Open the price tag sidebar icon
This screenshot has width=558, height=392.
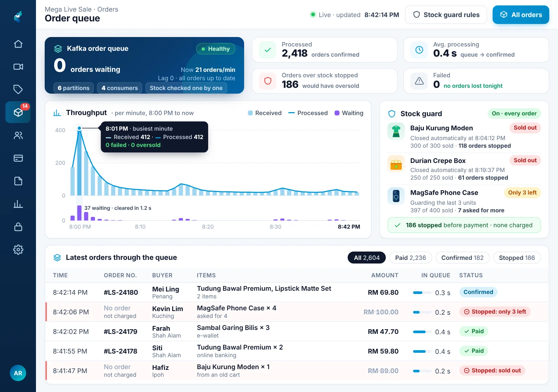click(x=18, y=89)
